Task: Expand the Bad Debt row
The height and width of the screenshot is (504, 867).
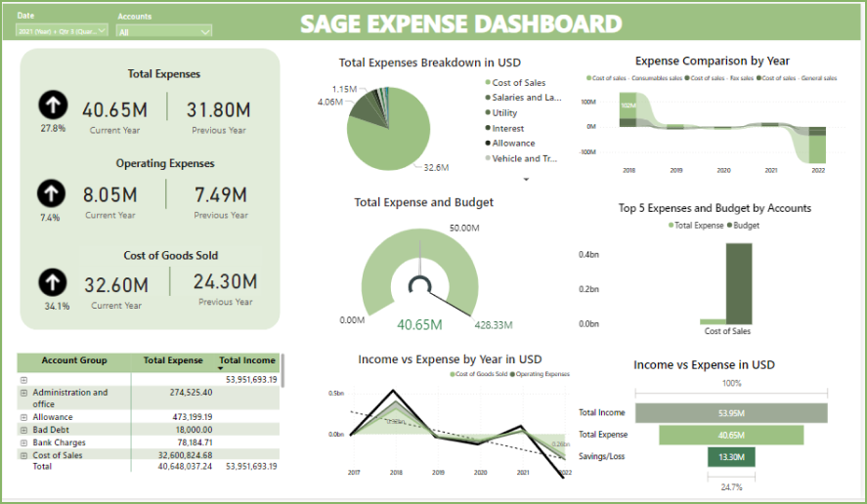Action: point(23,430)
